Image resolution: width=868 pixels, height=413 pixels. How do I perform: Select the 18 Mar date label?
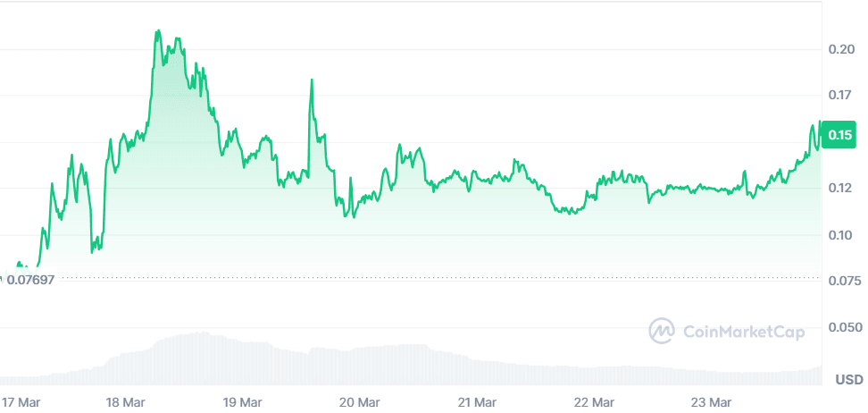click(x=125, y=402)
